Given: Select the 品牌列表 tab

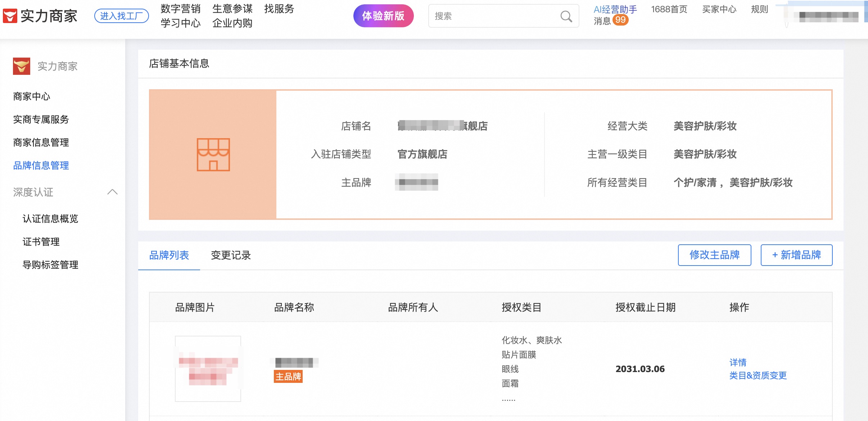Looking at the screenshot, I should (169, 255).
